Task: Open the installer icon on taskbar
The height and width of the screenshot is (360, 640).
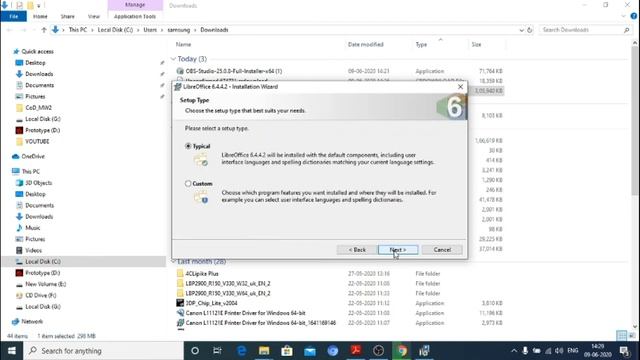Action: click(424, 351)
